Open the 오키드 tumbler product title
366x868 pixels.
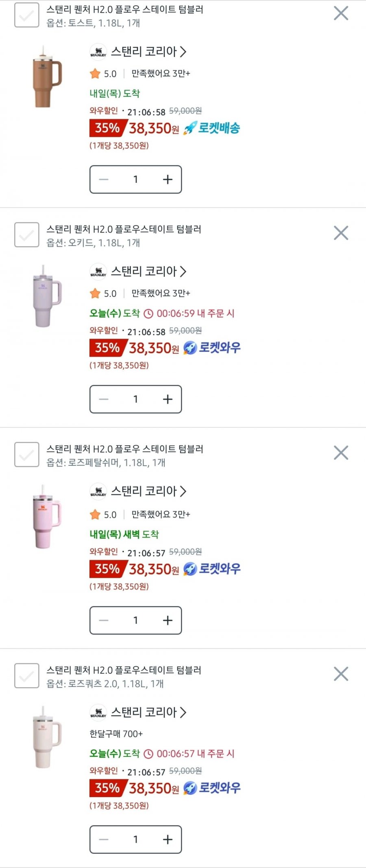tap(124, 229)
